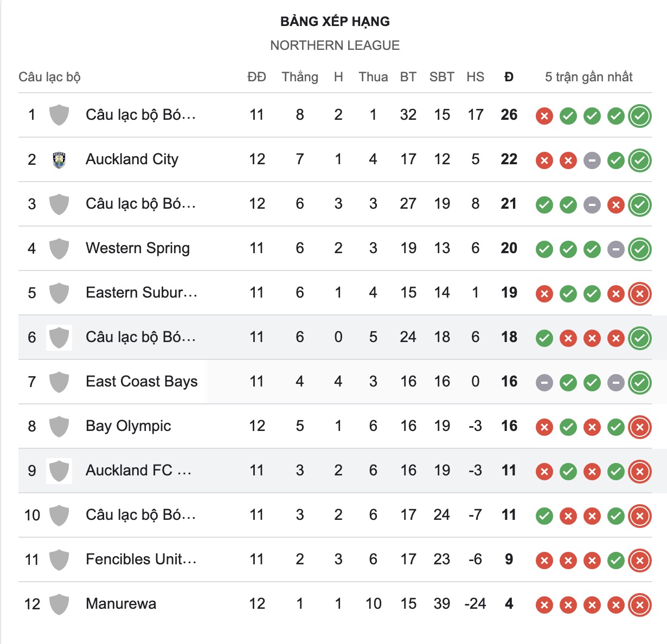Click the gray dash in Western Spring's recent form
This screenshot has height=644, width=667.
point(616,248)
